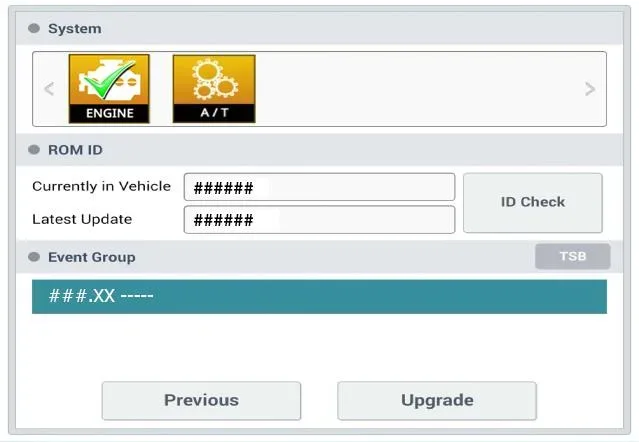Focus the Currently in Vehicle ROM ID field
Image resolution: width=639 pixels, height=442 pixels.
[x=320, y=187]
